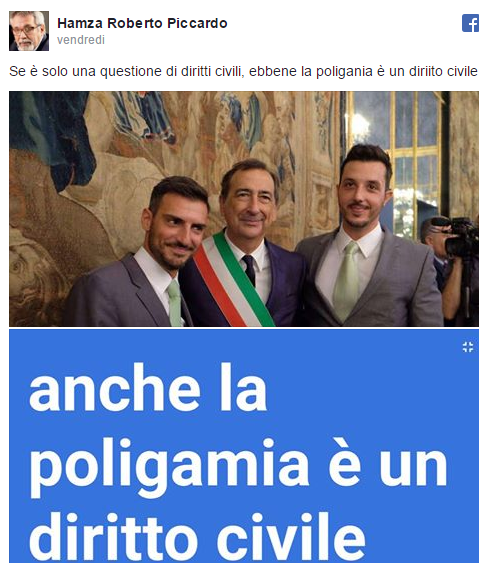Select the post caption about diritti civili

click(243, 71)
